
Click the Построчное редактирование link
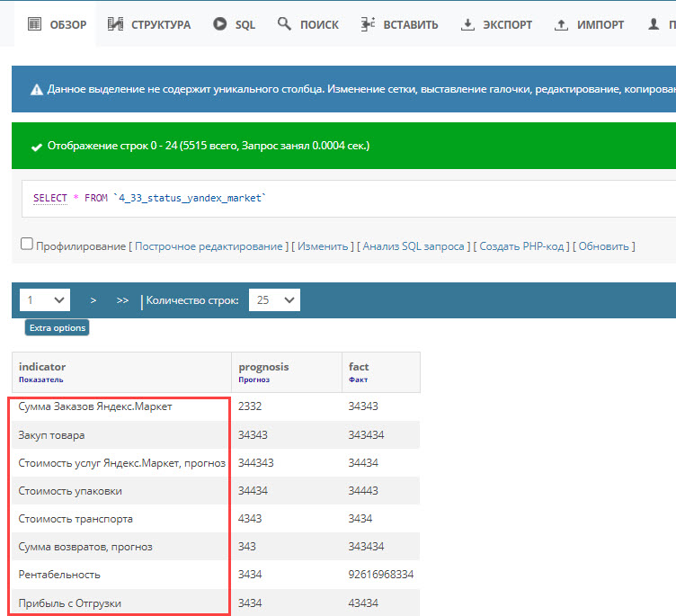[x=209, y=246]
